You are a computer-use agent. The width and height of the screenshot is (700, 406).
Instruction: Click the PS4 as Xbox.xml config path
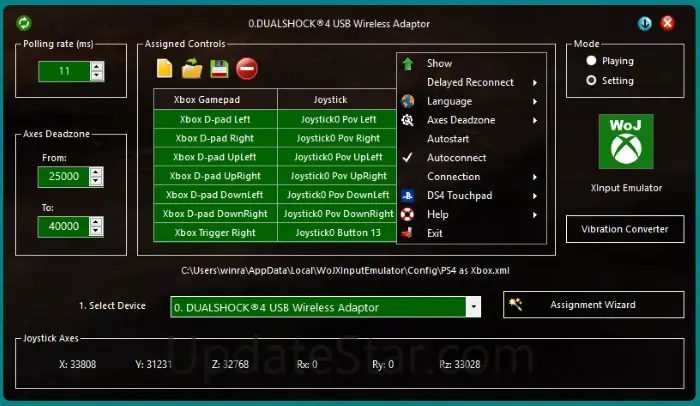[x=345, y=270]
